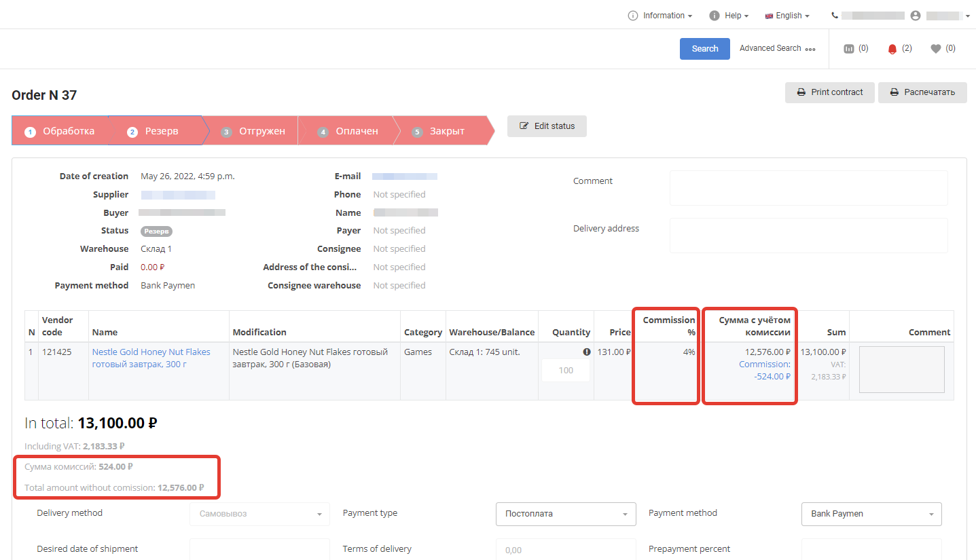The image size is (976, 560).
Task: Click the Advanced Search dots icon
Action: click(x=810, y=49)
